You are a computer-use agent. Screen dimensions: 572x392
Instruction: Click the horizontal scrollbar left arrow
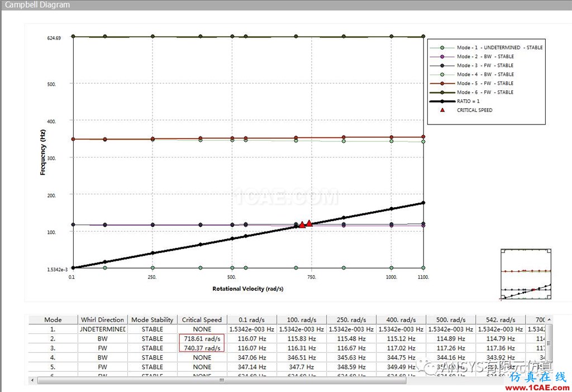point(32,380)
